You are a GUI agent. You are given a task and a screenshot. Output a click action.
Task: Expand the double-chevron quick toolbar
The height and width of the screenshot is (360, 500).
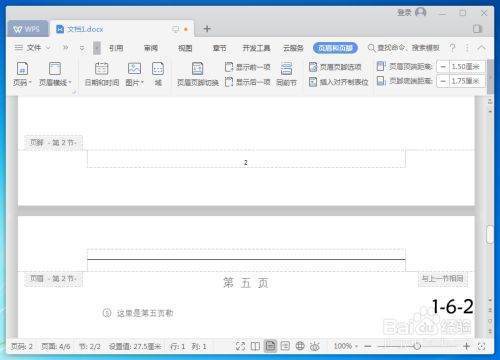(65, 48)
